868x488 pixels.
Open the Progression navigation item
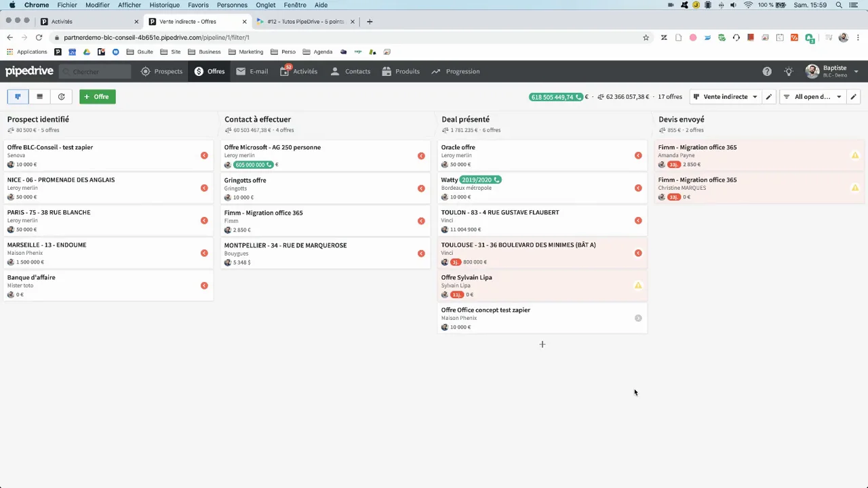click(x=455, y=71)
